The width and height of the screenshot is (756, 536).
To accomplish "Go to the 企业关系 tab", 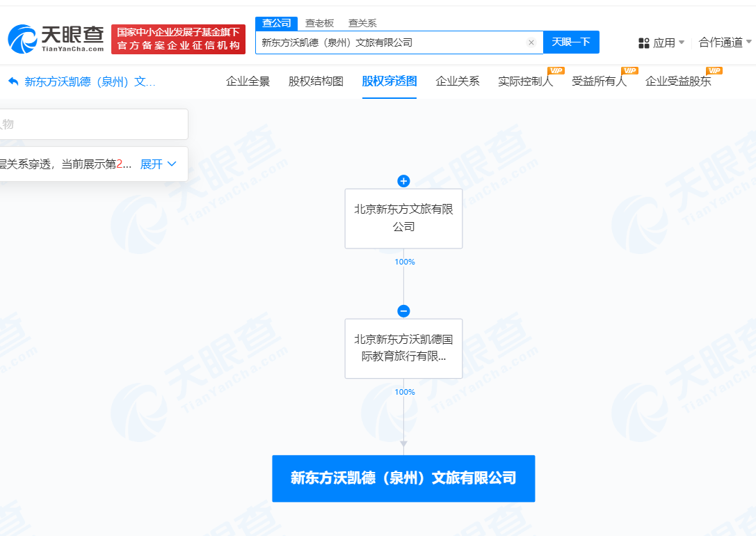I will point(457,81).
